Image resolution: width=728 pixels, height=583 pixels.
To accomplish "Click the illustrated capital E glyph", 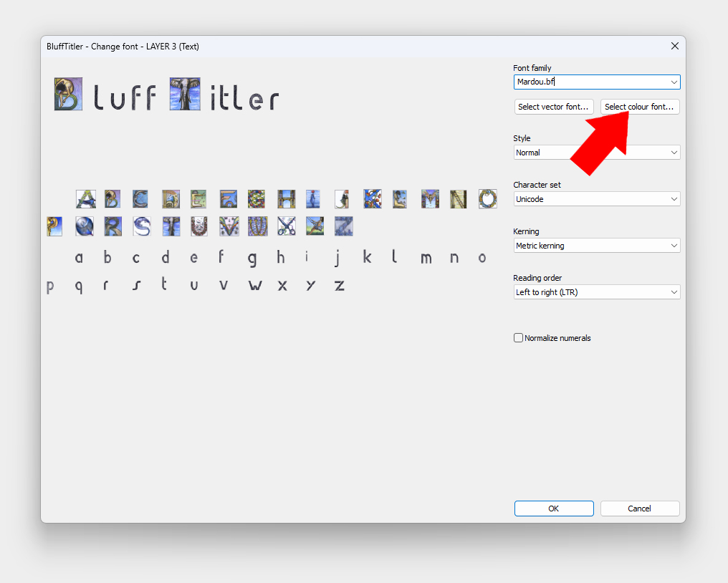I will click(x=198, y=199).
